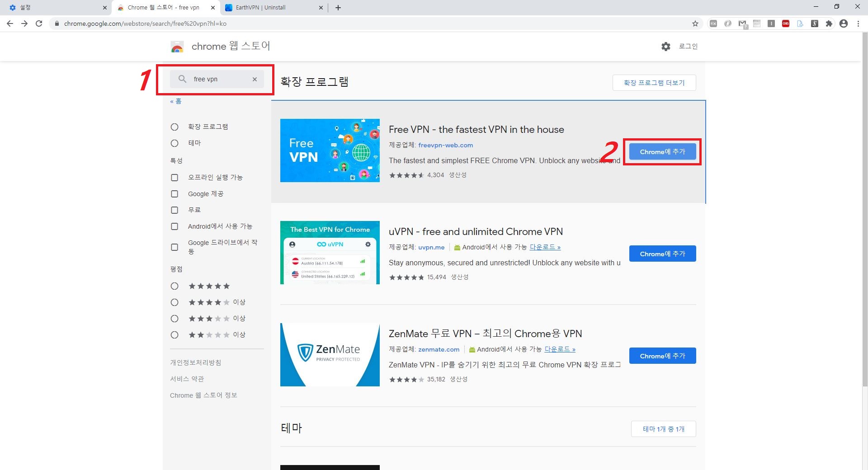Click the Chrome Web Store rainbow logo
The width and height of the screenshot is (868, 470).
(x=177, y=47)
